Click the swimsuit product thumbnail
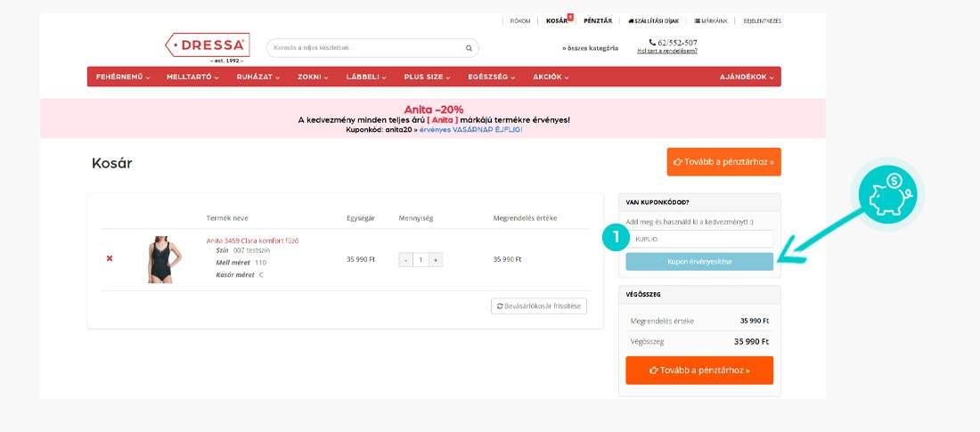Screen dimensions: 980x432 [165, 259]
